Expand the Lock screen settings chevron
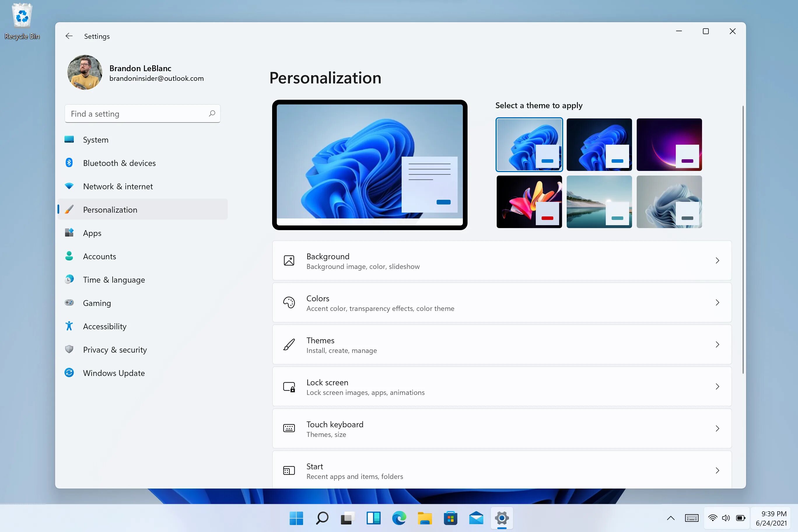 pyautogui.click(x=717, y=386)
